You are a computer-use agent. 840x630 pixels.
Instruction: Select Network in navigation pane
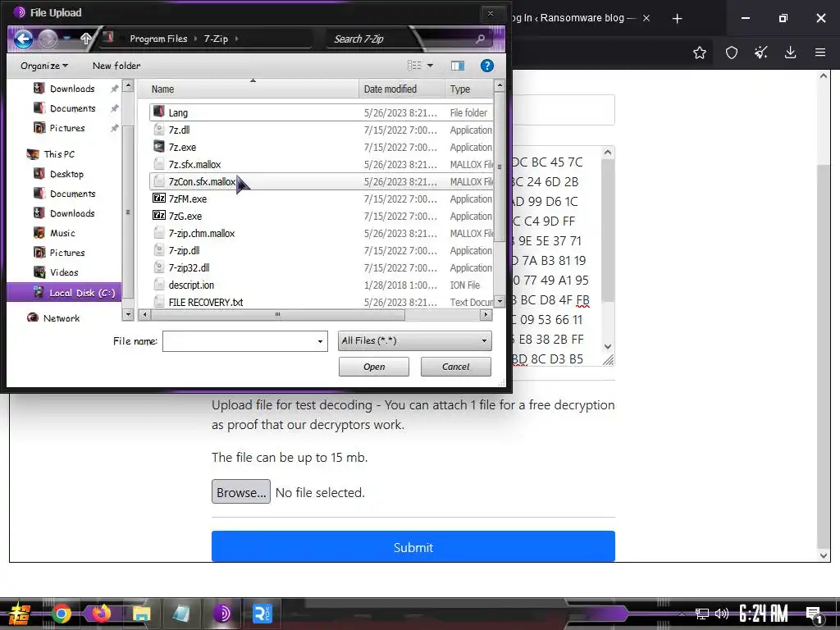(61, 318)
